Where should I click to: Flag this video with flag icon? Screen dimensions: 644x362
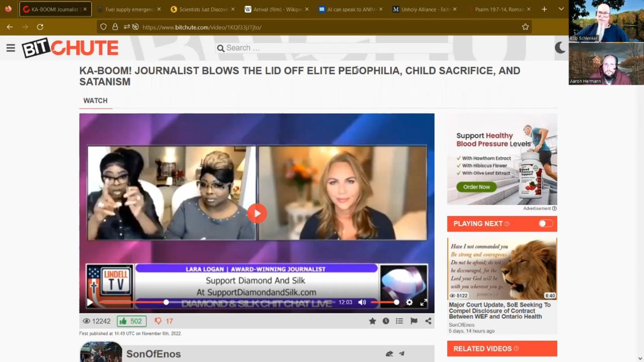coord(414,321)
